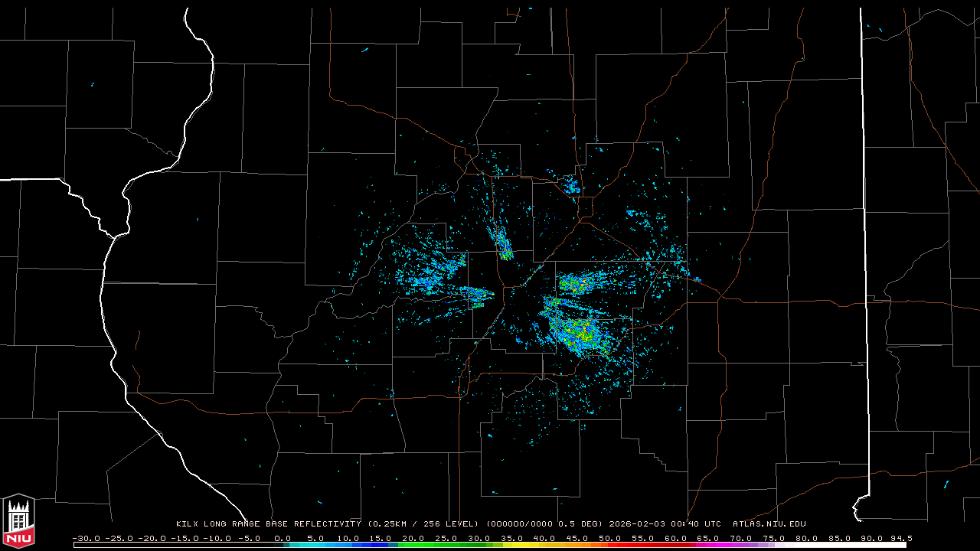This screenshot has height=551, width=980.
Task: Click the small echo cluster north-northeast of radar
Action: pyautogui.click(x=570, y=184)
